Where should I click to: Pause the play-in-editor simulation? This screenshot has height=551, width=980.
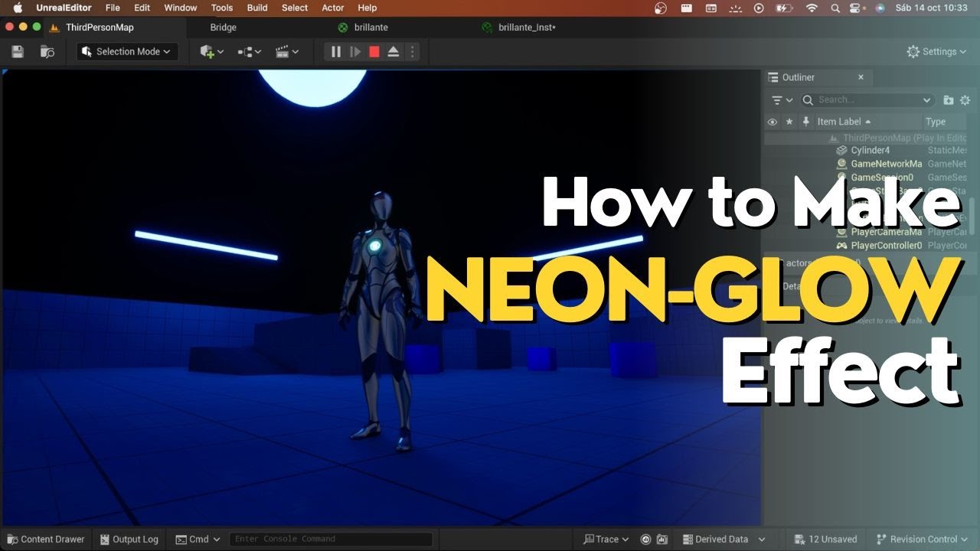point(335,51)
